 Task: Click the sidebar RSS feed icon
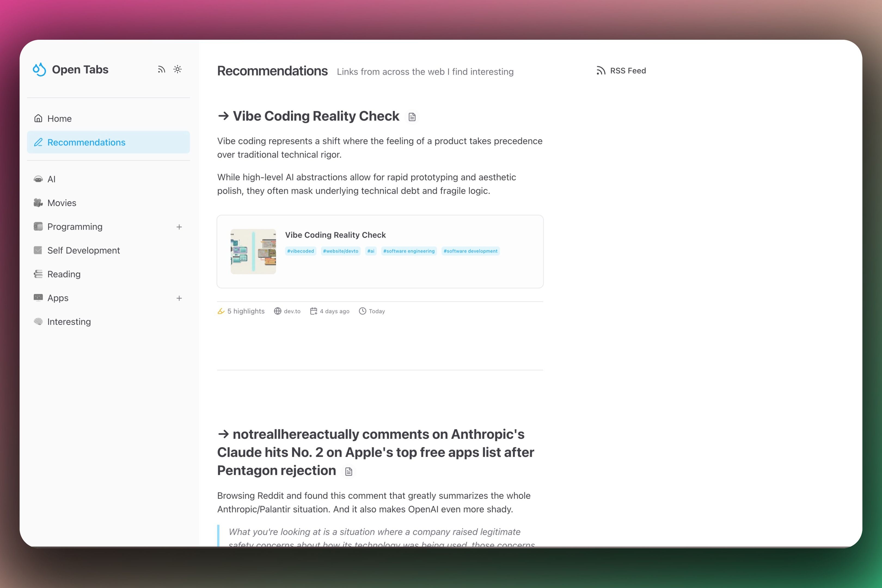[161, 69]
